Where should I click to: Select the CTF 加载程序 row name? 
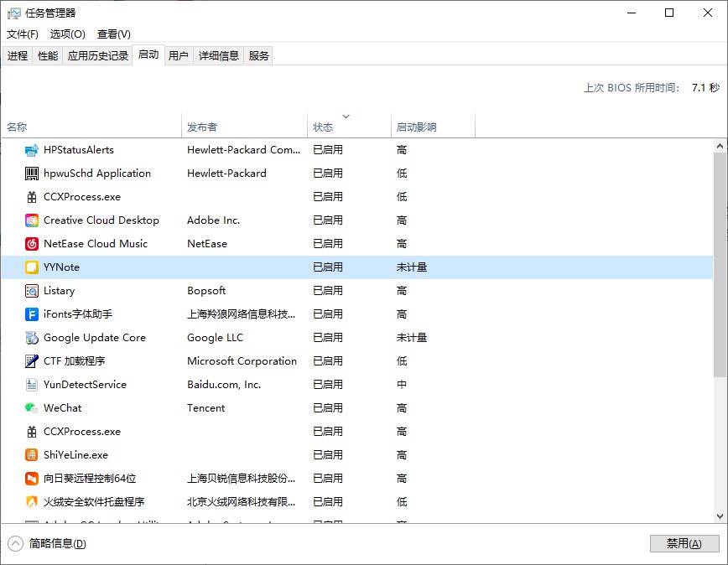(x=75, y=361)
